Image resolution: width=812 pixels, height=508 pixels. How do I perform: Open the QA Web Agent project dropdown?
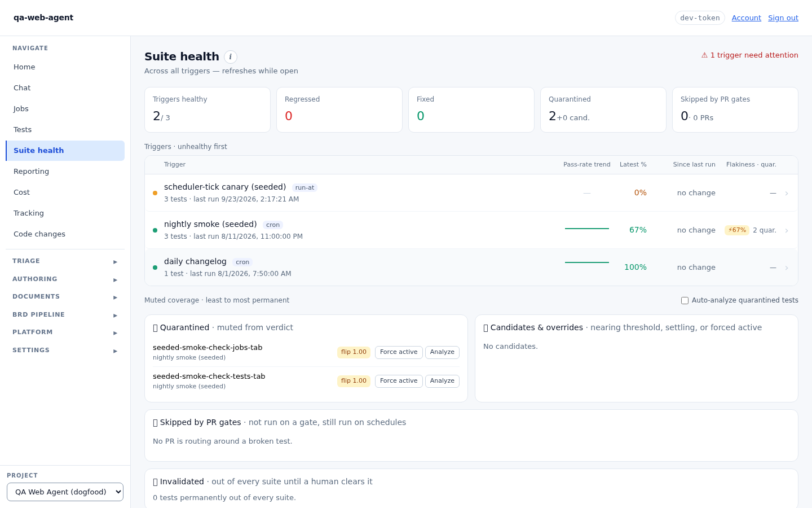tap(65, 492)
